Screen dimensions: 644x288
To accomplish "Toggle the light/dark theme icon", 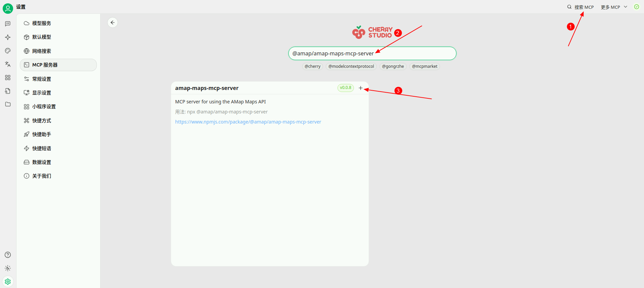I will (x=8, y=268).
